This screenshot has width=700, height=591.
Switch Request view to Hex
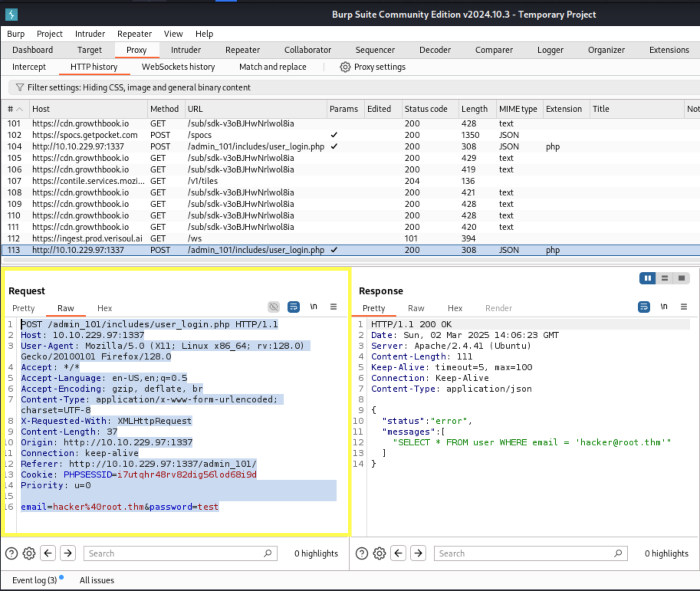[x=104, y=308]
